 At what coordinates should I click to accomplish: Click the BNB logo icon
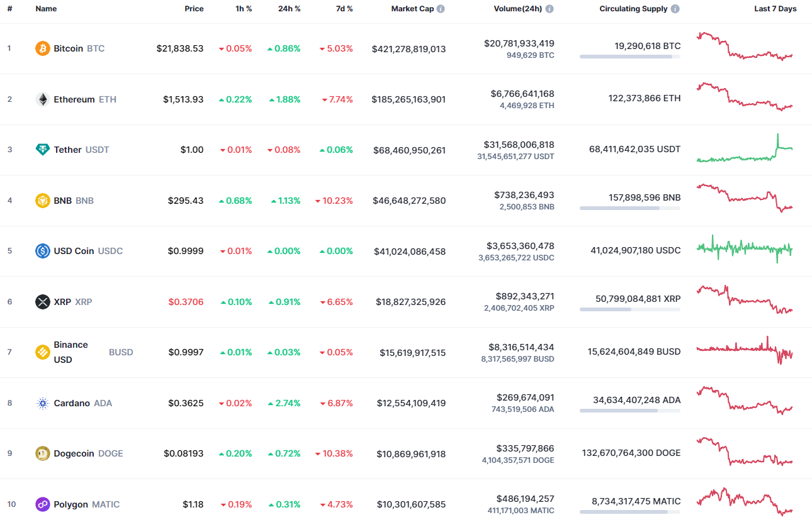(42, 200)
